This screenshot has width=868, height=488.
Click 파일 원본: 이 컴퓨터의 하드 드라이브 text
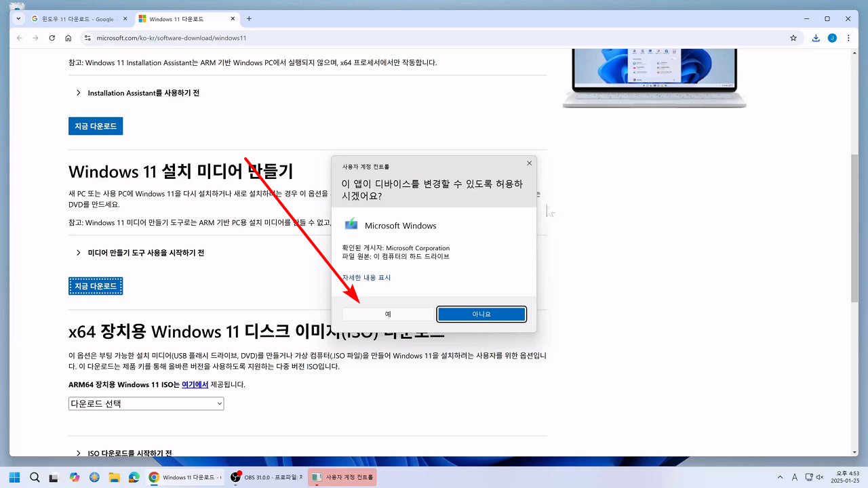click(396, 256)
